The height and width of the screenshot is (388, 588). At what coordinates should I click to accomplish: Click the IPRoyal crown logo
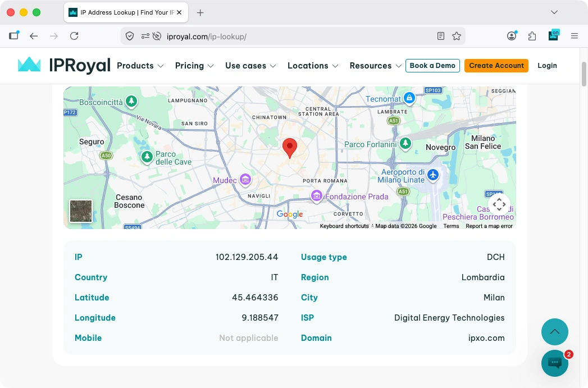[29, 65]
